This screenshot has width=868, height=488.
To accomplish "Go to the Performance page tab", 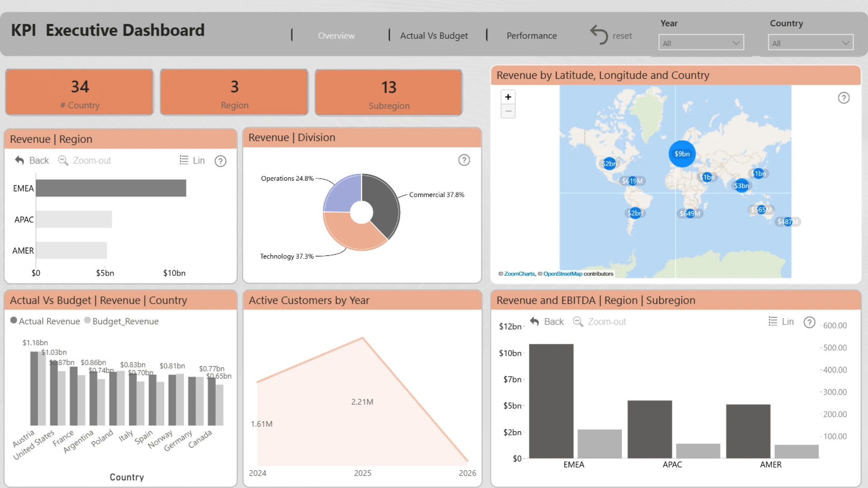I will pyautogui.click(x=531, y=36).
